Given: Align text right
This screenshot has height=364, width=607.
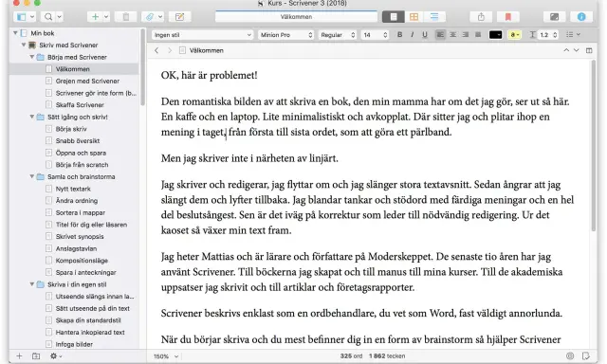Looking at the screenshot, I should (x=466, y=35).
